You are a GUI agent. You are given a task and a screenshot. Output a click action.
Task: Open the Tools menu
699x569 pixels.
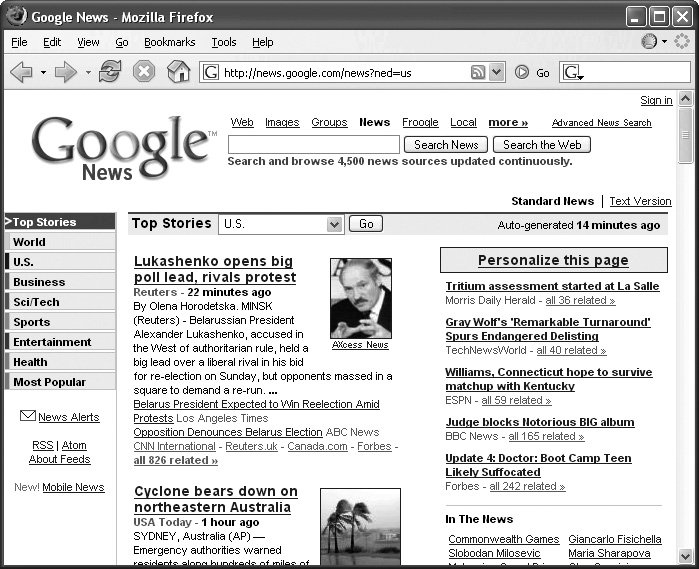click(x=223, y=42)
